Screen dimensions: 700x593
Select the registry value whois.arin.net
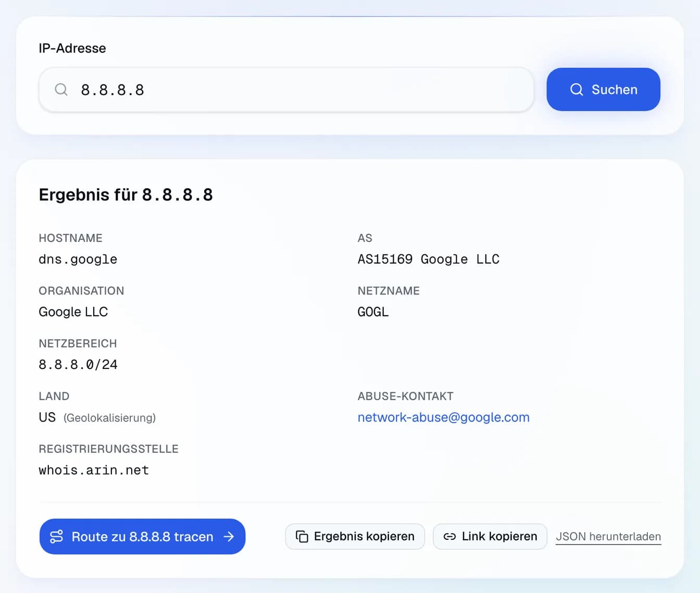click(94, 470)
